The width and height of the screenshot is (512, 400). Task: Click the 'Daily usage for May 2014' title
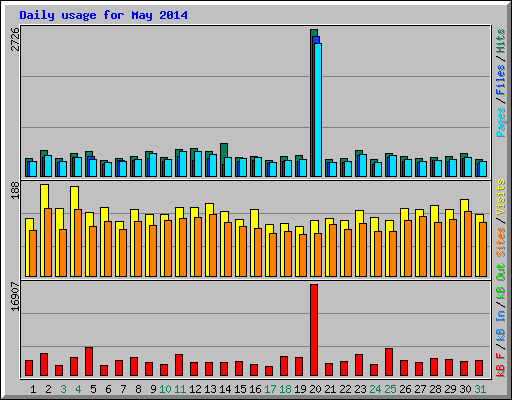coord(103,15)
